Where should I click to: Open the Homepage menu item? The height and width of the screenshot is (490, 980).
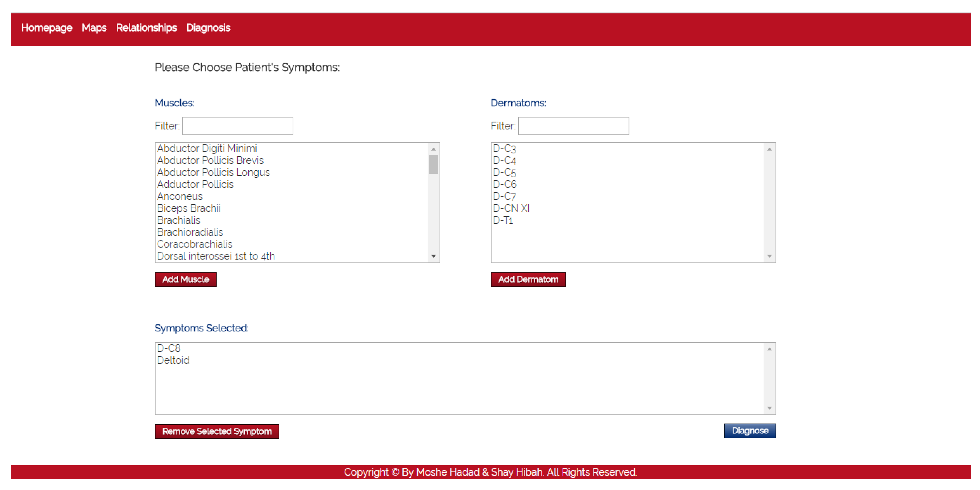coord(47,28)
